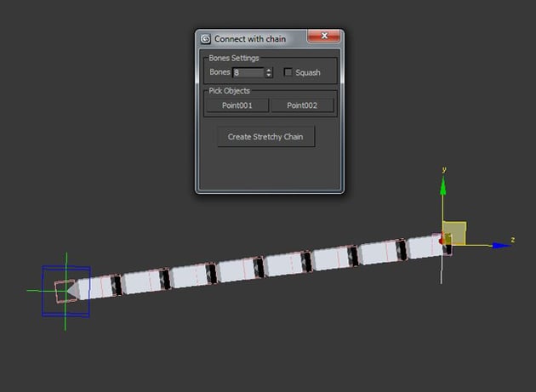
Task: Close the Connect with chain dialog
Action: pos(324,38)
